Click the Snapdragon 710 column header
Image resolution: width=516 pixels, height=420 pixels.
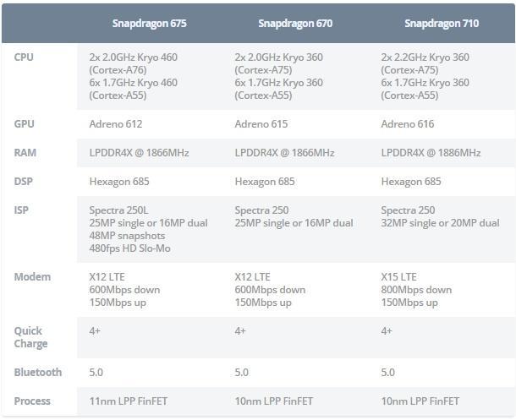[x=442, y=24]
